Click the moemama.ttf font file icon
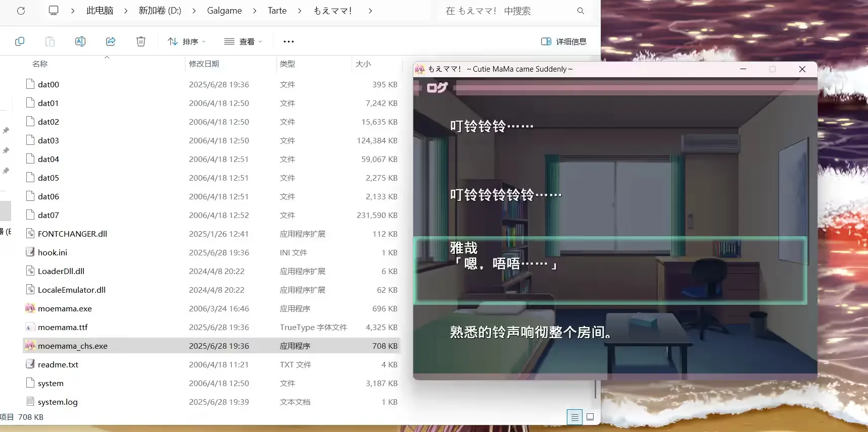This screenshot has height=432, width=868. [30, 327]
